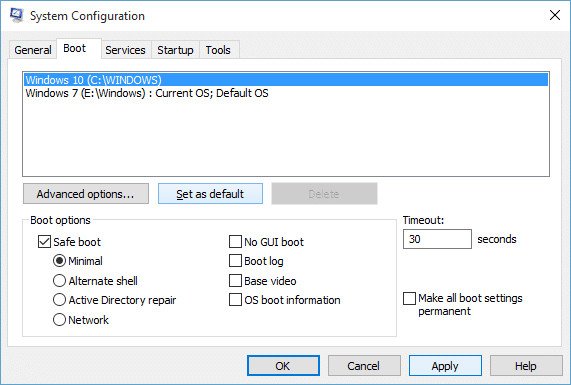Check OS boot information
The image size is (571, 385).
[x=235, y=300]
